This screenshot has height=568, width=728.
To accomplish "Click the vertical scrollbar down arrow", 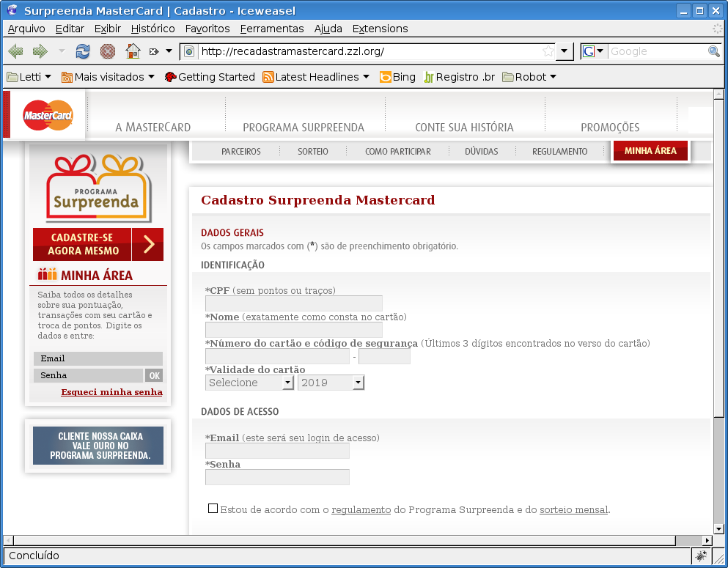I will [x=718, y=528].
